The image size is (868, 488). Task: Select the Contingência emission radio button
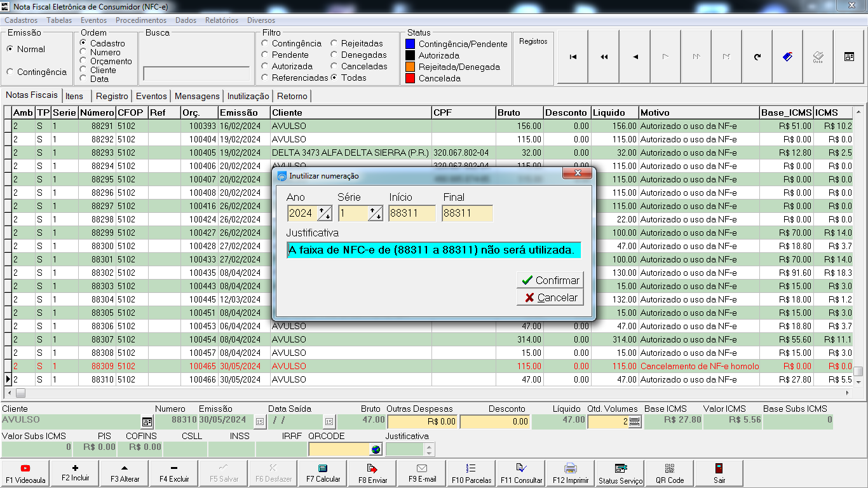pyautogui.click(x=10, y=72)
